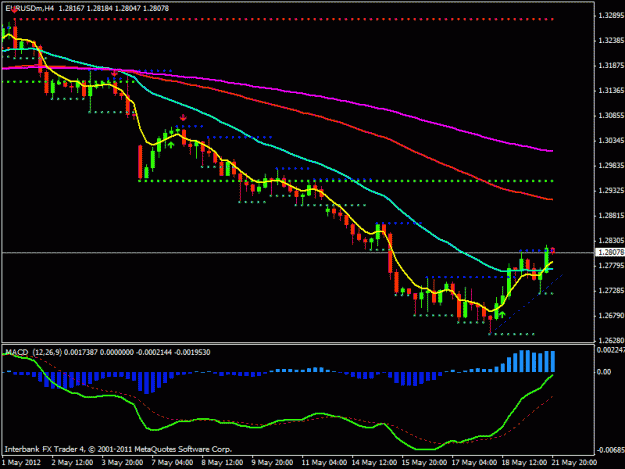The image size is (625, 469).
Task: Click the red marker on the latest candle
Action: coord(552,251)
